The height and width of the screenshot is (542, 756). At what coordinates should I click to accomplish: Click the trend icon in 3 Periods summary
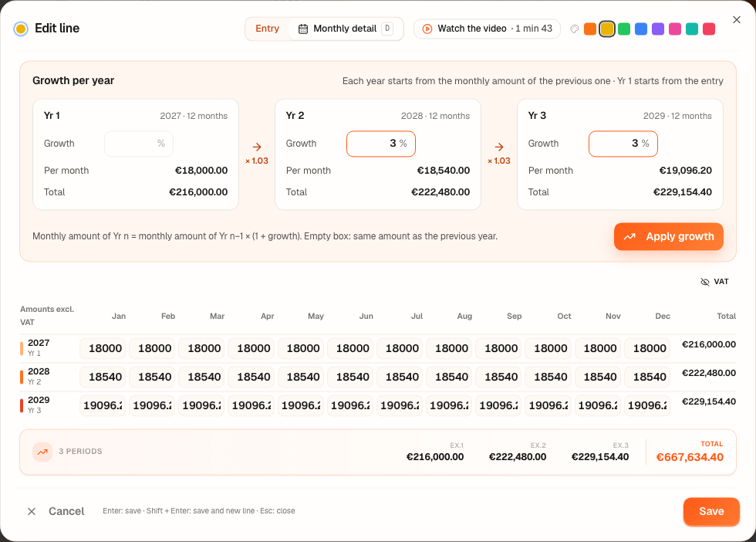pos(42,452)
